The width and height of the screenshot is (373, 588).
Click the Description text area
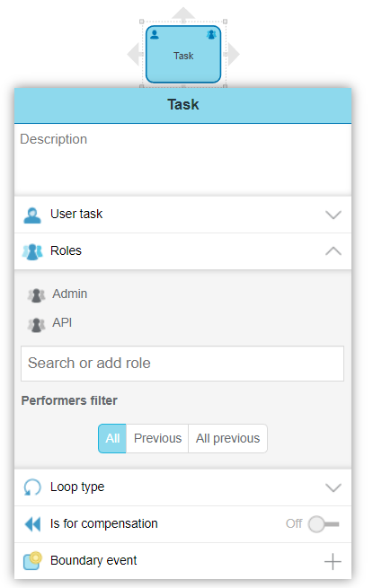(183, 160)
